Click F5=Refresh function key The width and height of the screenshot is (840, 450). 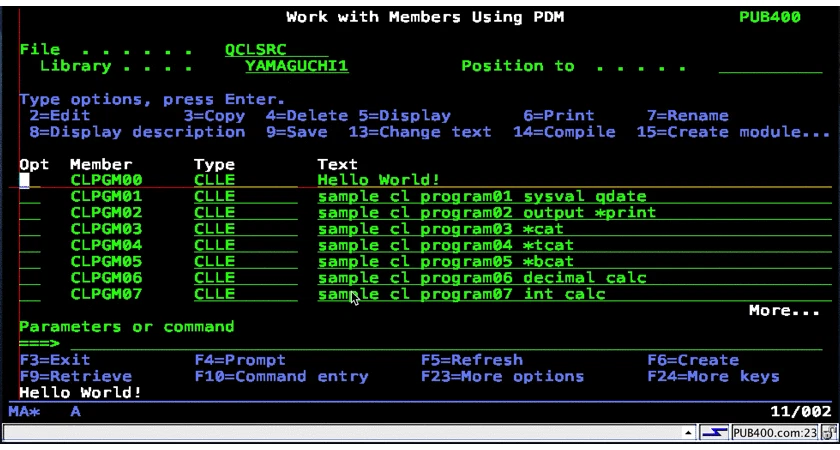(471, 359)
